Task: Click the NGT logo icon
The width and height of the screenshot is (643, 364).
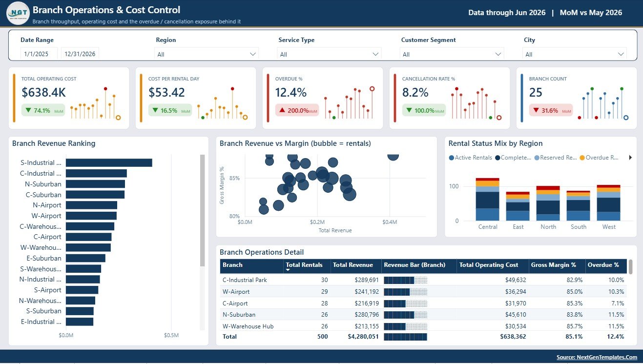Action: click(x=18, y=13)
